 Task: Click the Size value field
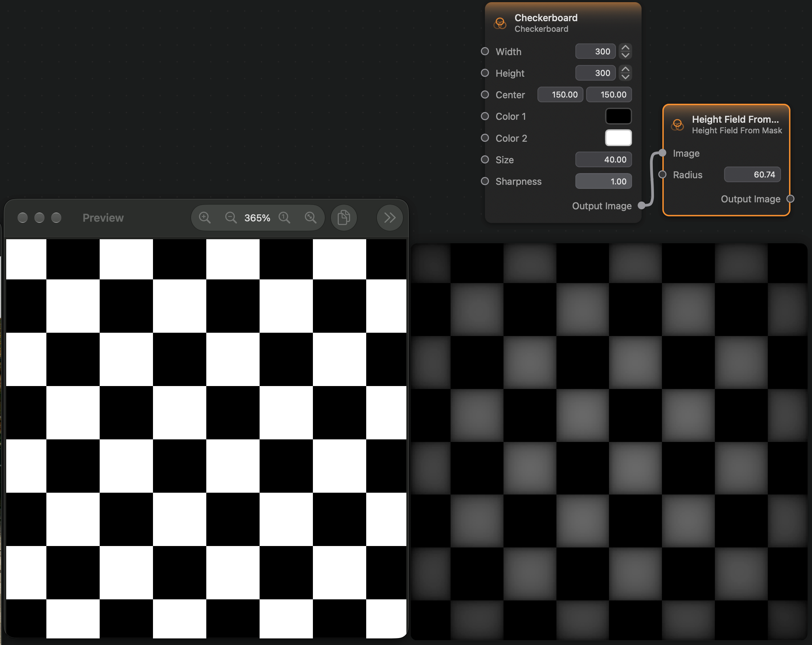click(x=604, y=159)
